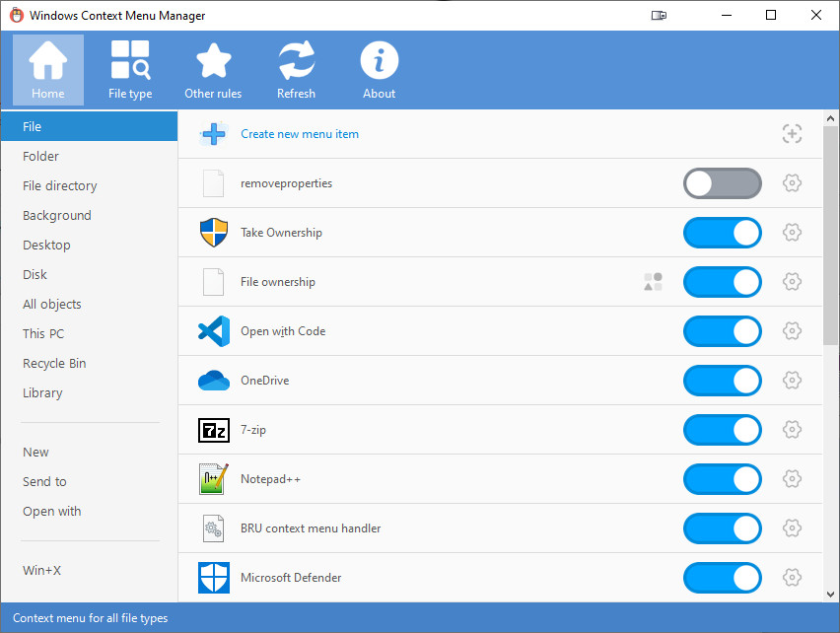Click the Take Ownership shield icon
This screenshot has height=633, width=840.
click(214, 233)
